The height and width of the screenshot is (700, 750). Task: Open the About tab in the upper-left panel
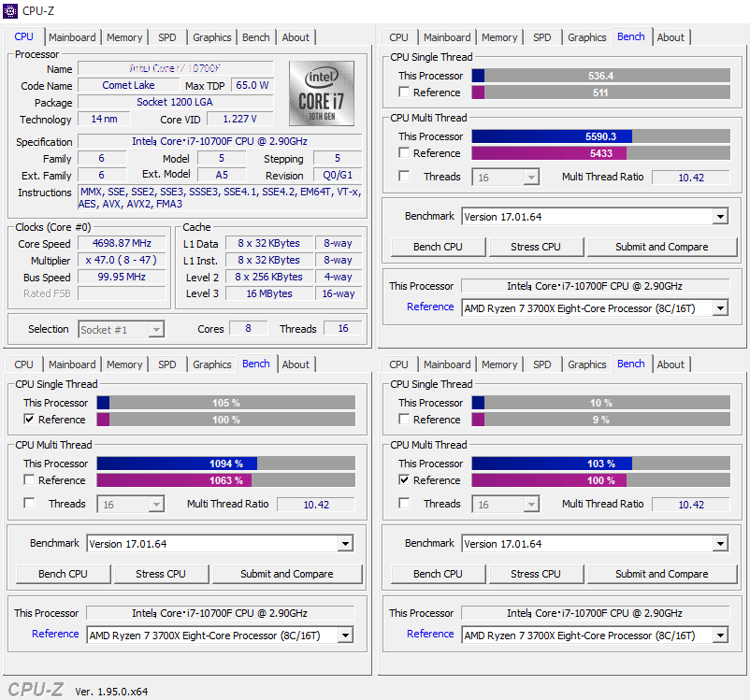(296, 37)
